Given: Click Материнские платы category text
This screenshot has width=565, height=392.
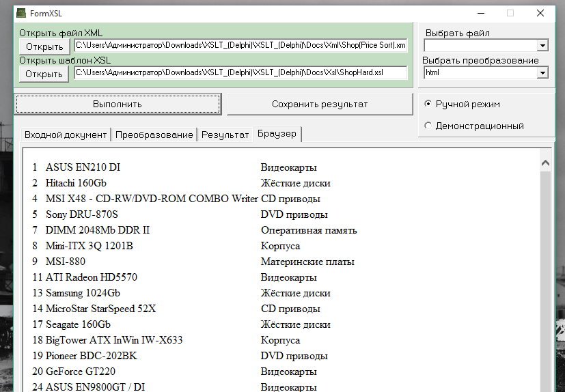Looking at the screenshot, I should [x=307, y=262].
